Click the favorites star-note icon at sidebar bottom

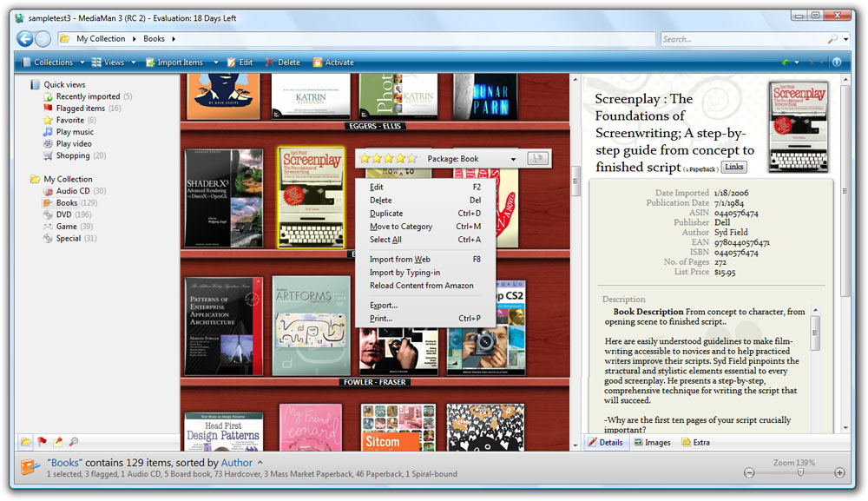pos(57,442)
